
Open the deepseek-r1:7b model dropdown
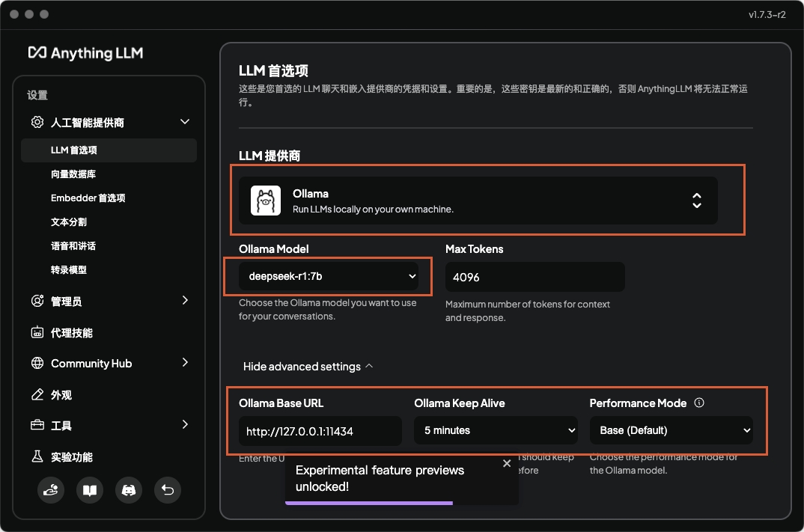[x=328, y=276]
